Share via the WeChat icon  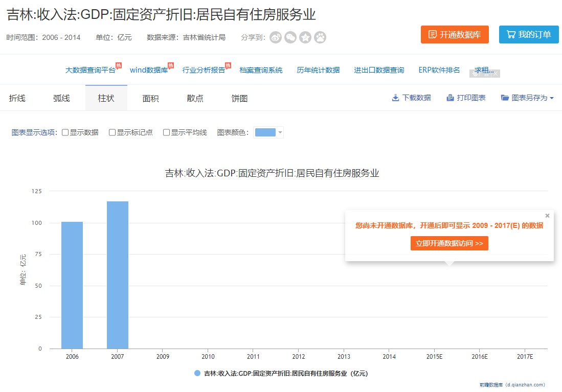coord(290,37)
